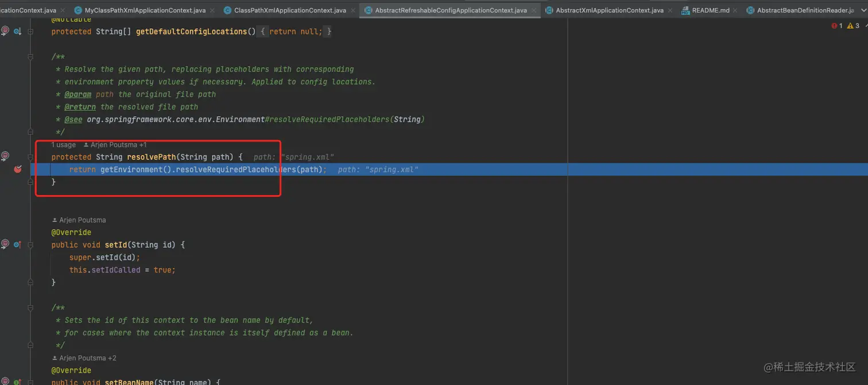Viewport: 868px width, 385px height.
Task: Click 'Arjen Poutsma +2' author hint
Action: click(84, 358)
